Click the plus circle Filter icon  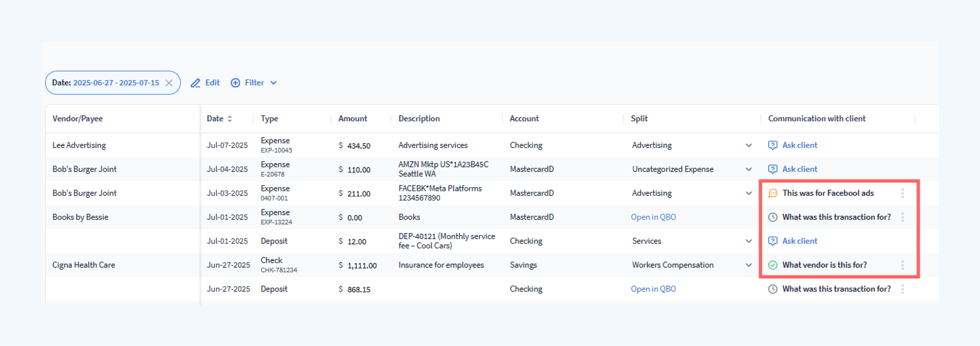[x=235, y=83]
